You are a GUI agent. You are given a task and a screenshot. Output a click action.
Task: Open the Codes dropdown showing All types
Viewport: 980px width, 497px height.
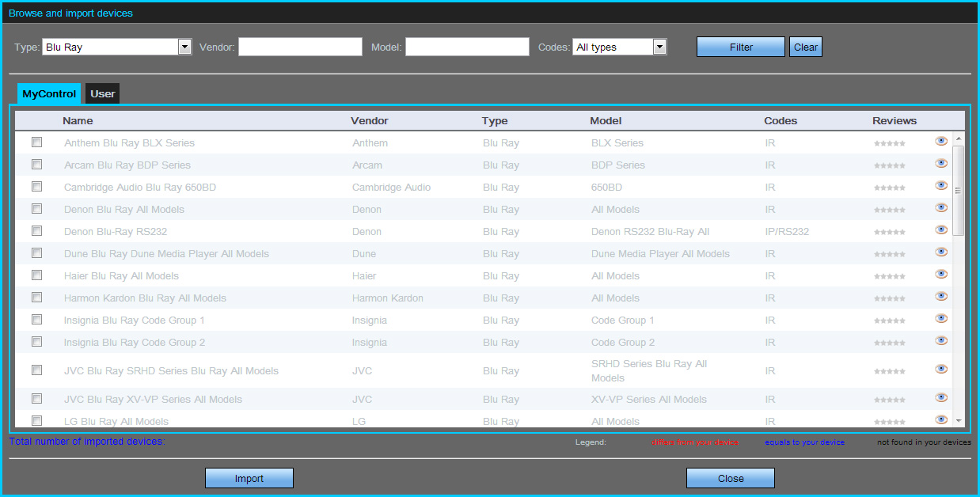click(x=620, y=47)
